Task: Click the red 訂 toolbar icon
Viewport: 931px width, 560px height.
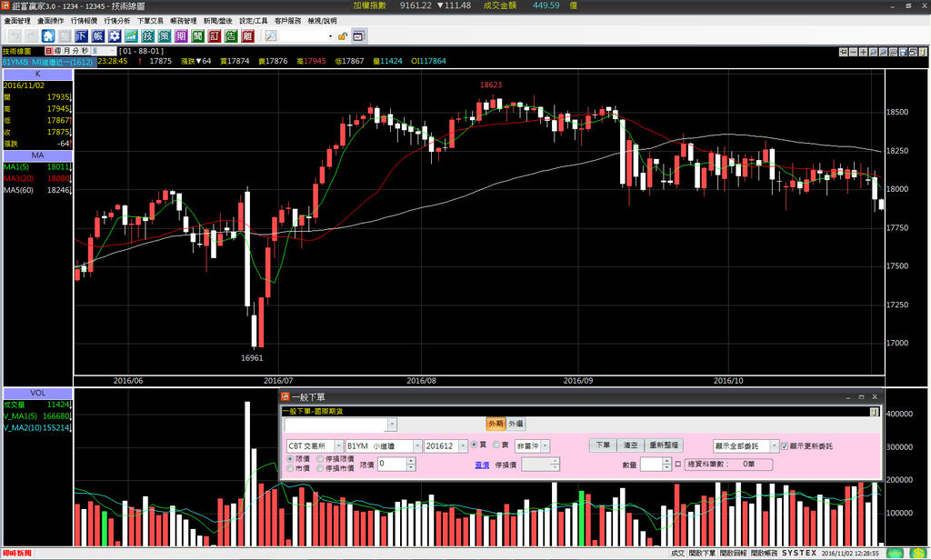Action: 215,36
